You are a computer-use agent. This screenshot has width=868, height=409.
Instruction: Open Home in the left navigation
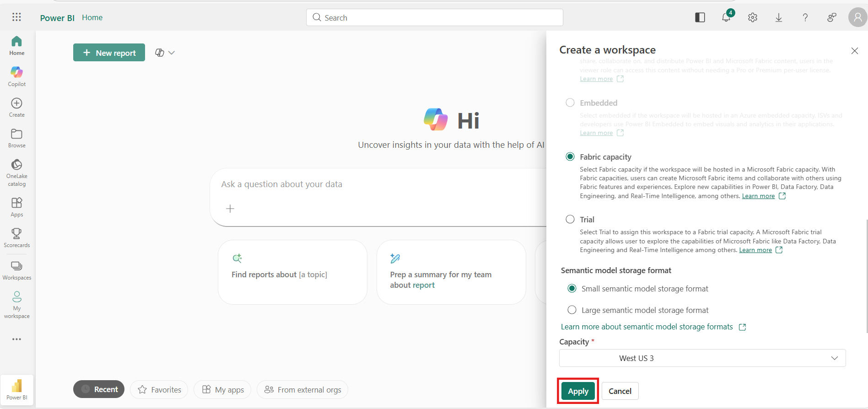[17, 46]
